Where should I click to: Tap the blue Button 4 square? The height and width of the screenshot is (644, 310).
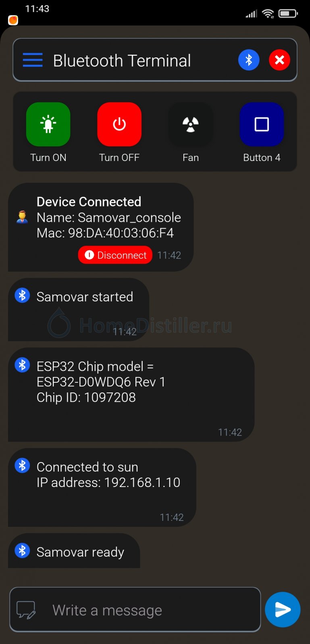(x=262, y=124)
